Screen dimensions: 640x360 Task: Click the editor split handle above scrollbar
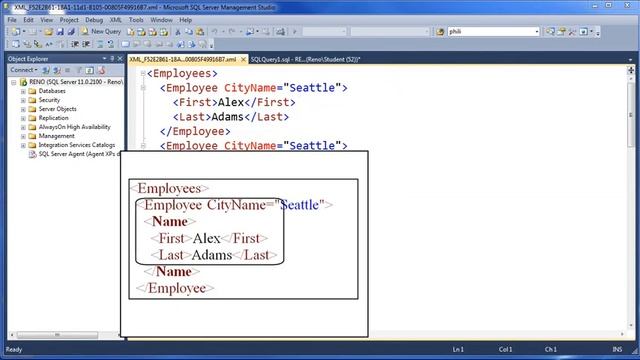(631, 70)
